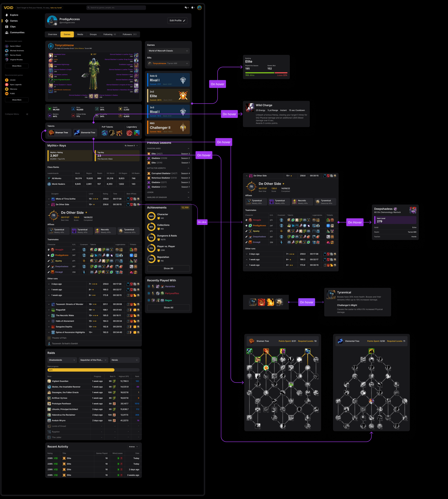448x499 pixels.
Task: Click the Edit Profile button
Action: pyautogui.click(x=177, y=20)
